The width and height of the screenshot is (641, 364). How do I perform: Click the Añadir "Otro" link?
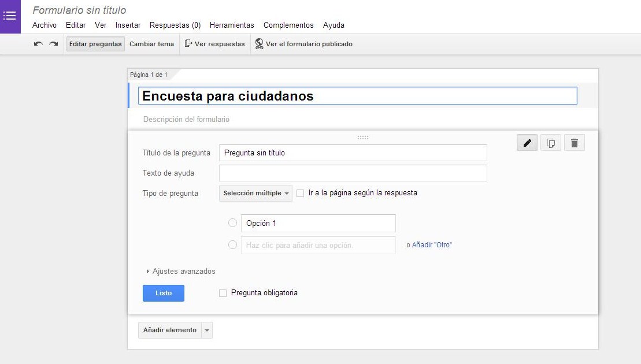pyautogui.click(x=432, y=245)
